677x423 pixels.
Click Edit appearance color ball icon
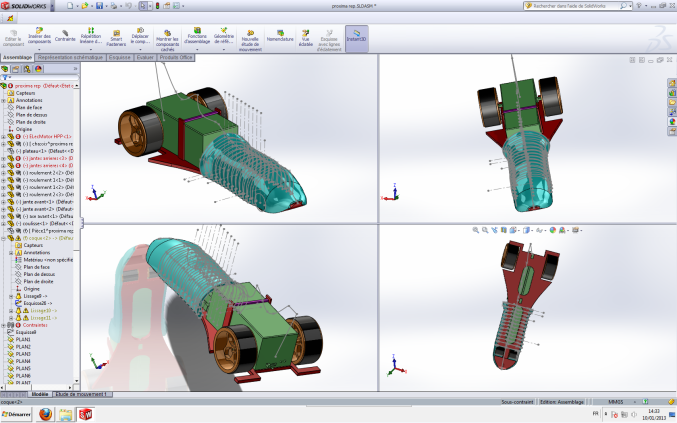[553, 230]
